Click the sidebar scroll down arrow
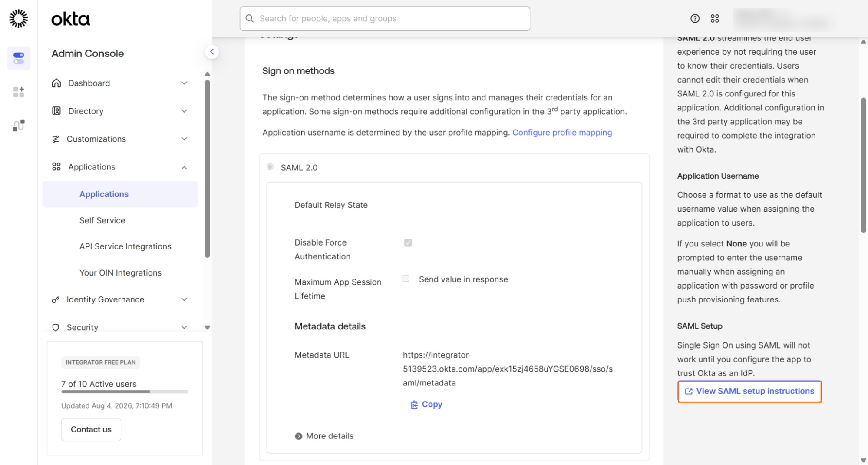Viewport: 868px width, 465px height. click(x=208, y=328)
